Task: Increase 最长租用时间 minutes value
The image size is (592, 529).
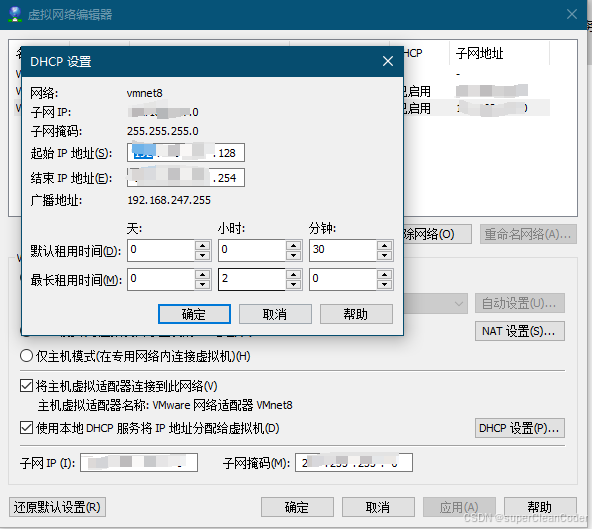Action: [x=385, y=275]
